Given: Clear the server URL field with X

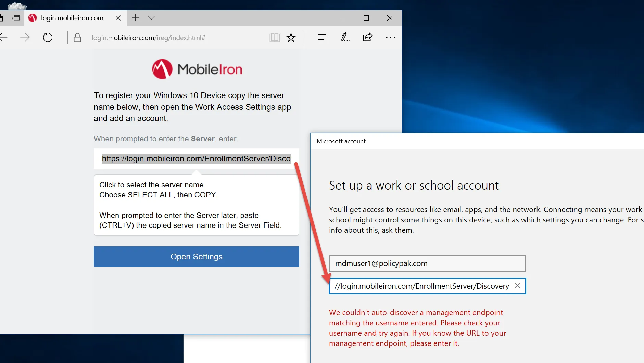Looking at the screenshot, I should 517,286.
